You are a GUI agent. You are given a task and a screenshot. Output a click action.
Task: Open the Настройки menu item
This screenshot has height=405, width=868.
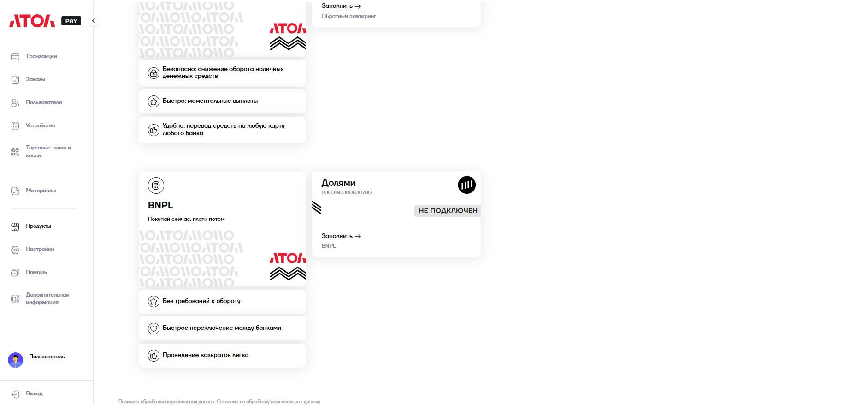pyautogui.click(x=40, y=249)
